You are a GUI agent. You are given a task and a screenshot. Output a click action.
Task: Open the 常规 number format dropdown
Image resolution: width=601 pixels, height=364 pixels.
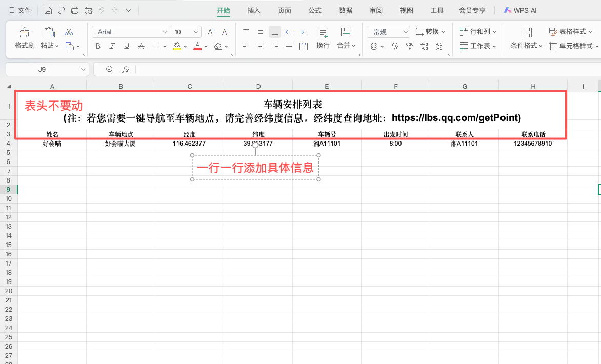pyautogui.click(x=405, y=32)
